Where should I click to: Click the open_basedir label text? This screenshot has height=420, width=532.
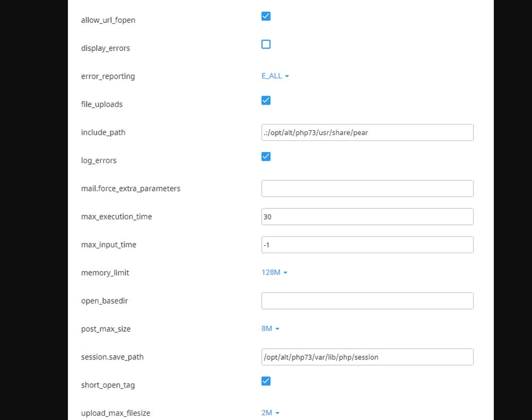tap(104, 301)
